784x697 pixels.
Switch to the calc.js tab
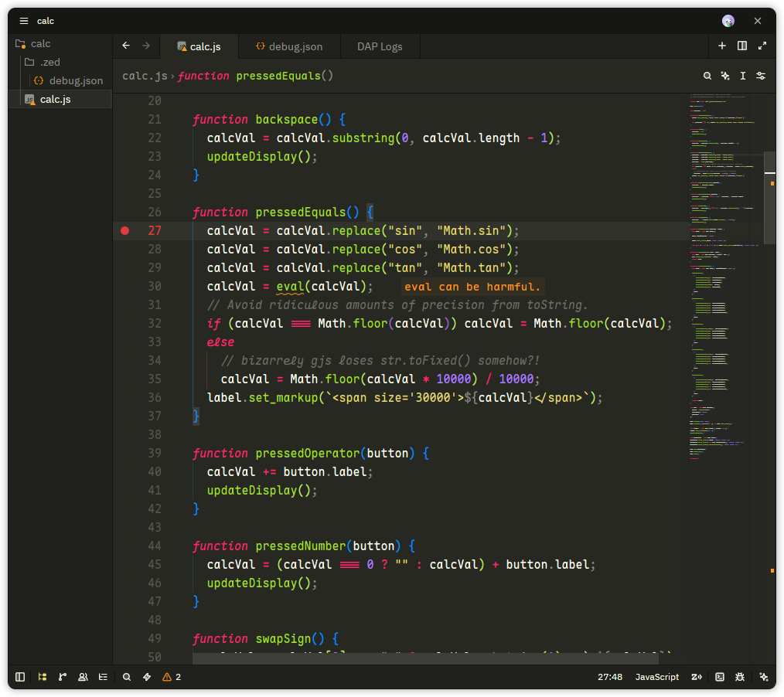point(199,46)
